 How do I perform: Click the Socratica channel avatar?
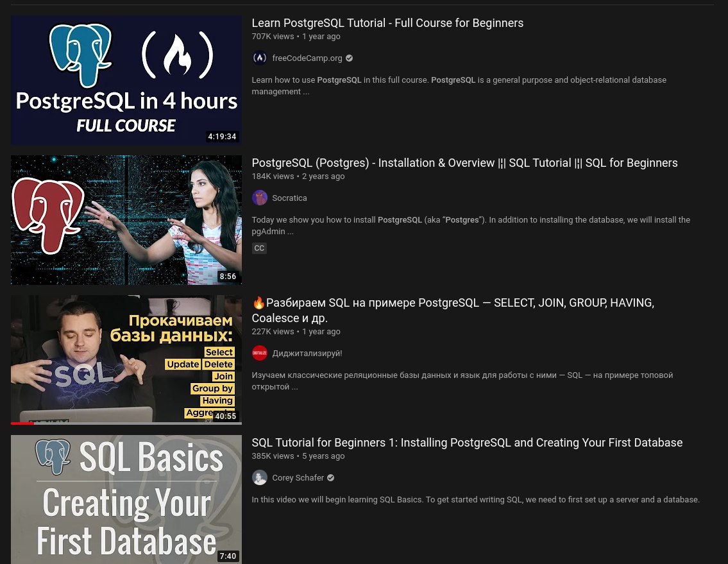point(260,198)
